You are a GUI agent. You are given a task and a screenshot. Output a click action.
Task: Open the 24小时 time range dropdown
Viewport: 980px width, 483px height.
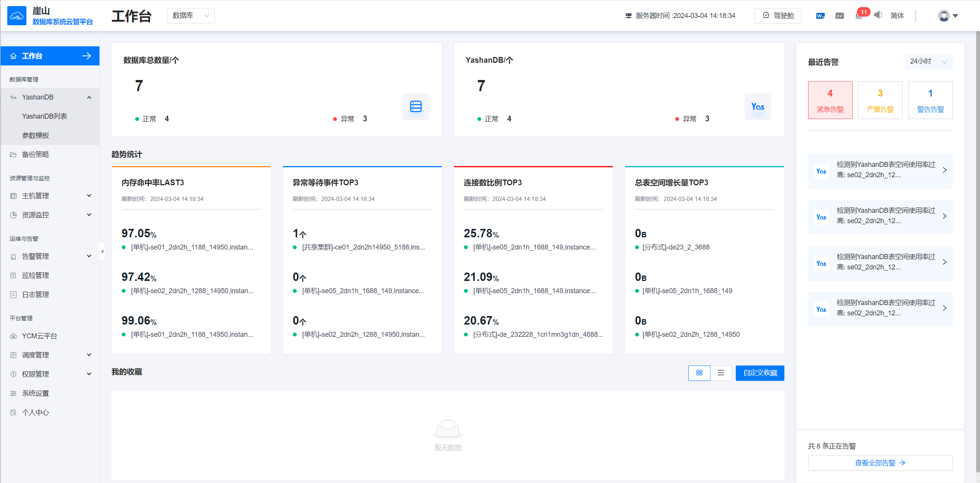(x=928, y=62)
